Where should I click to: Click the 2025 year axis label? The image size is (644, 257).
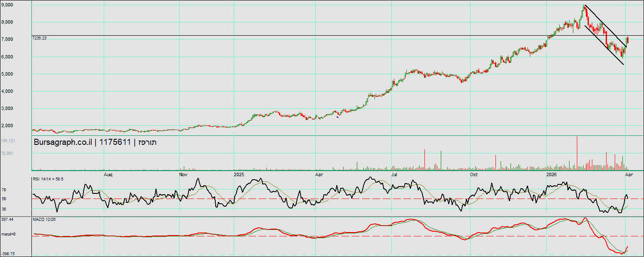pyautogui.click(x=239, y=175)
